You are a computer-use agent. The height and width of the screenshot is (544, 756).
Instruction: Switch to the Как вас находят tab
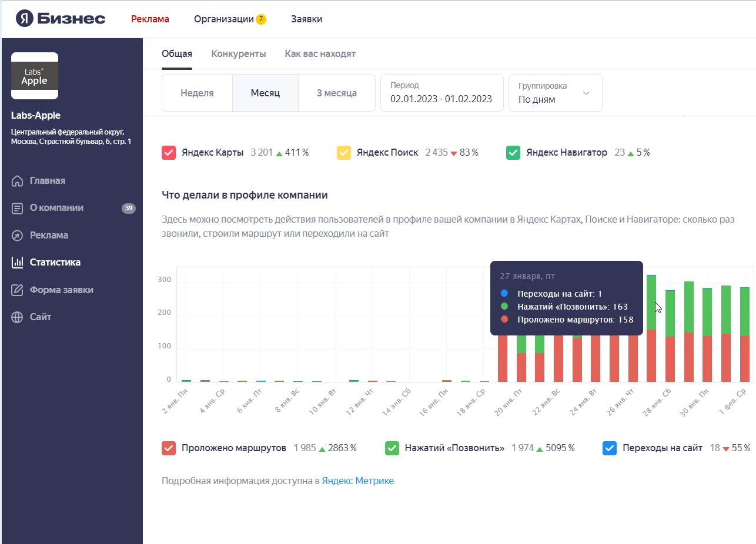click(320, 54)
